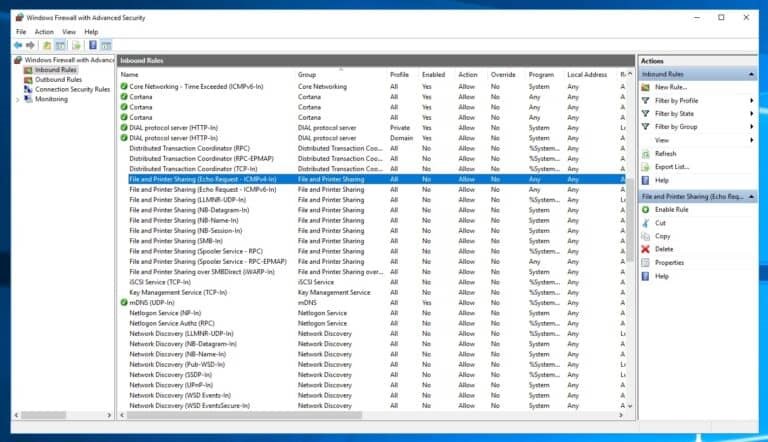This screenshot has height=442, width=768.
Task: Click Export List... action link
Action: pos(672,167)
